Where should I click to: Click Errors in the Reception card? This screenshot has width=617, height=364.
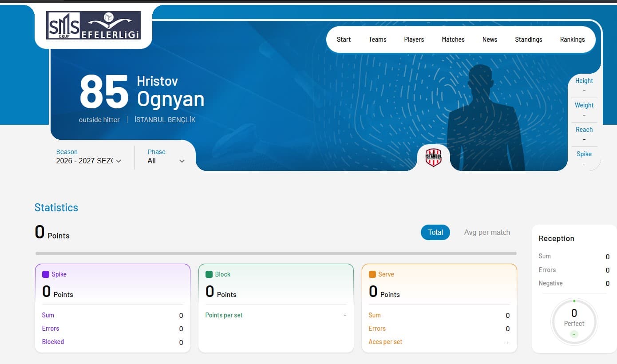click(547, 270)
